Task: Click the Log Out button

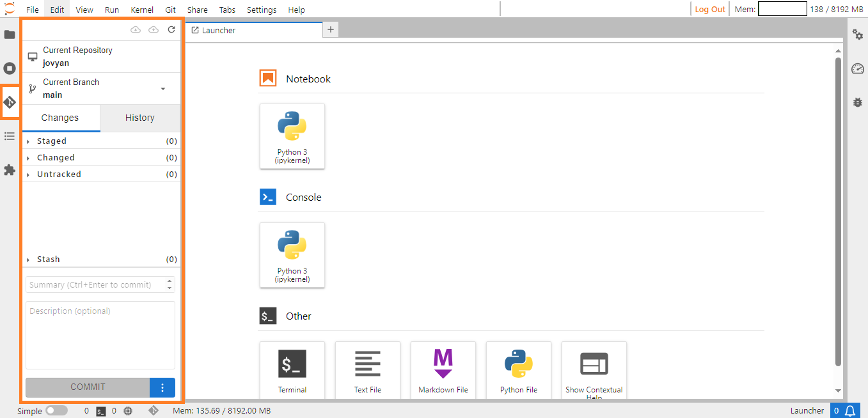Action: point(710,10)
